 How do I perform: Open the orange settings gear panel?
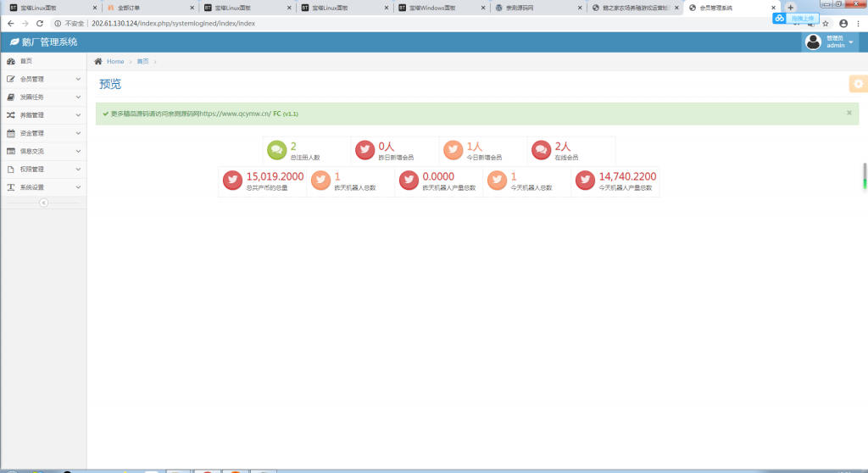point(858,83)
